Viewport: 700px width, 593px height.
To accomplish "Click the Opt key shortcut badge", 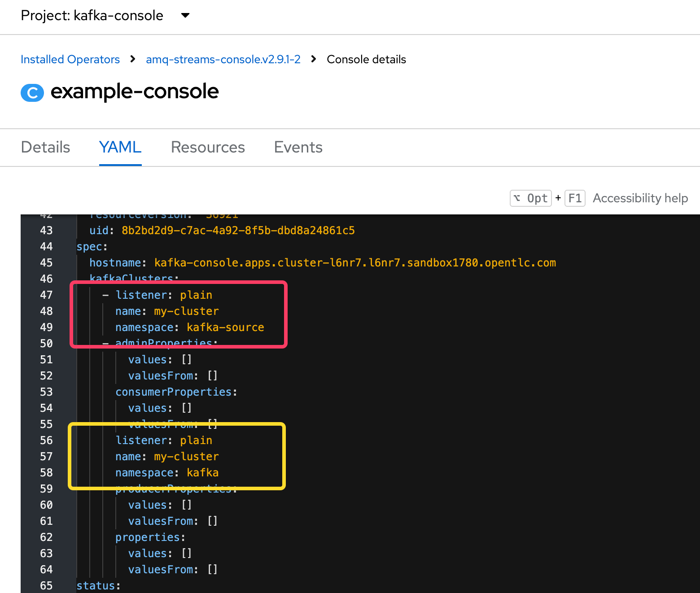I will pos(531,198).
